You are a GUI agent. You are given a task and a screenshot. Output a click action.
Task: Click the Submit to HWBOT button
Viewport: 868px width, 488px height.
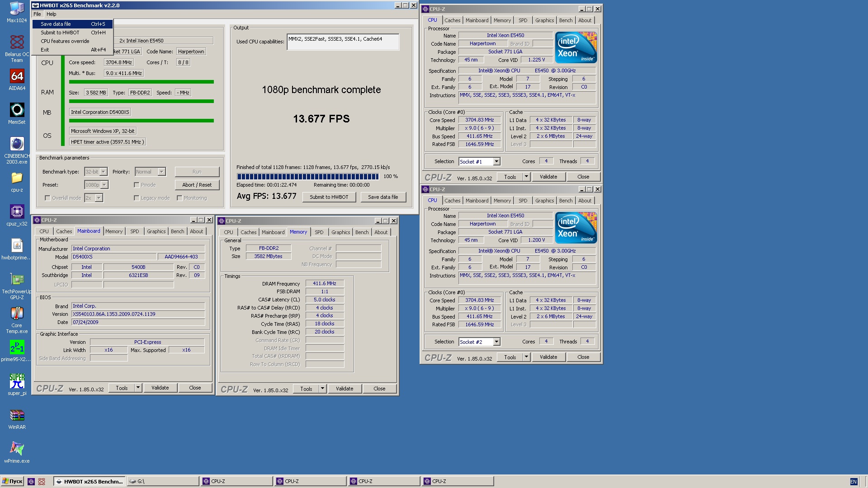tap(329, 197)
